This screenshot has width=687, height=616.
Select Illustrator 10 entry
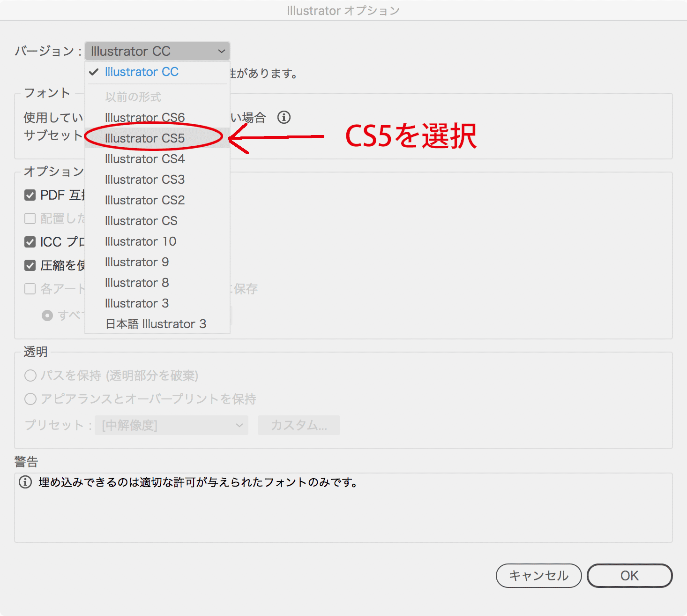tap(157, 241)
